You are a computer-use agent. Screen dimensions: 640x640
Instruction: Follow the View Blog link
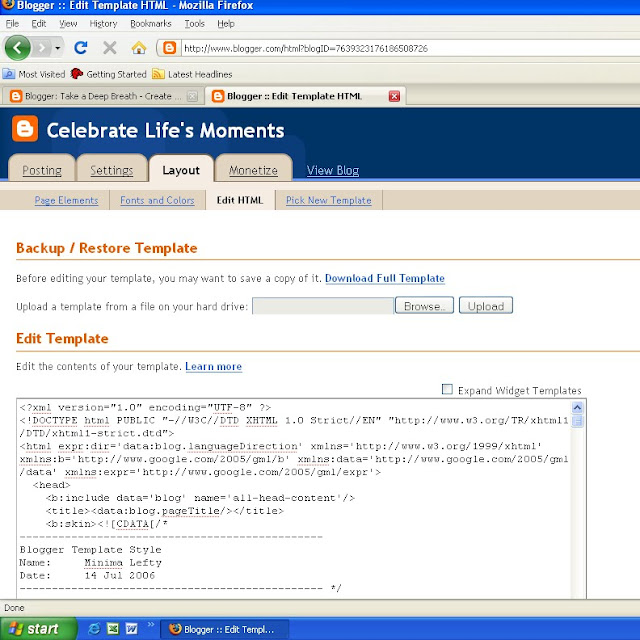click(333, 170)
